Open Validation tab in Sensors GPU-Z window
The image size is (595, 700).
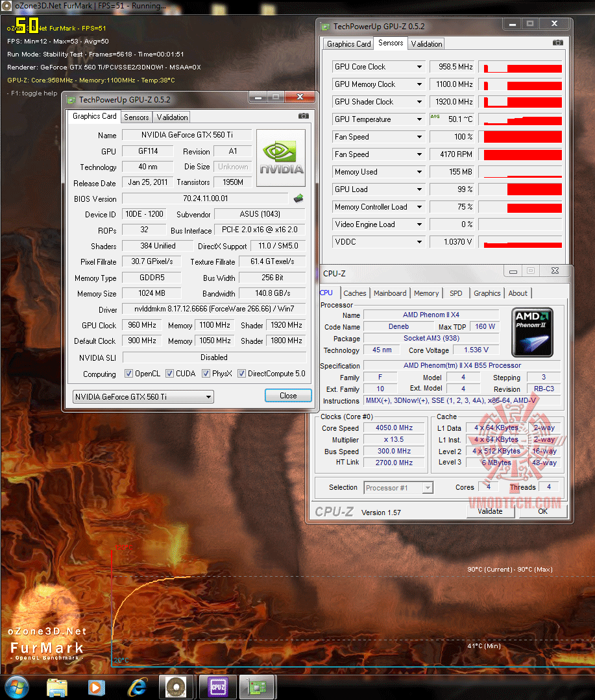click(426, 43)
